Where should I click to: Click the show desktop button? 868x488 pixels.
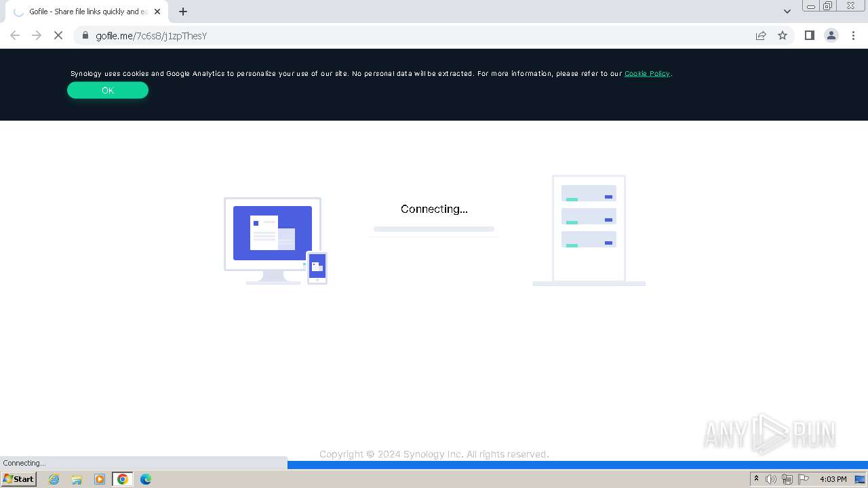[860, 479]
